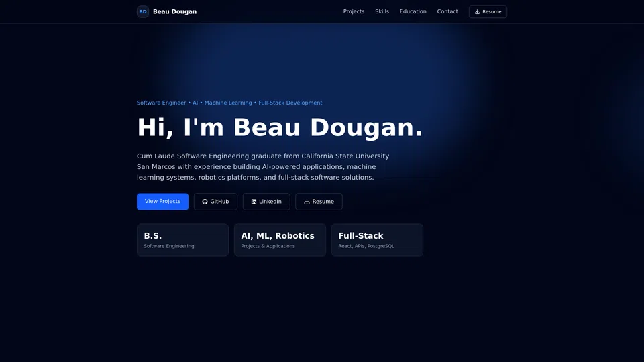Click the LinkedIn logo icon
Screen dimensions: 644x362
(x=254, y=202)
